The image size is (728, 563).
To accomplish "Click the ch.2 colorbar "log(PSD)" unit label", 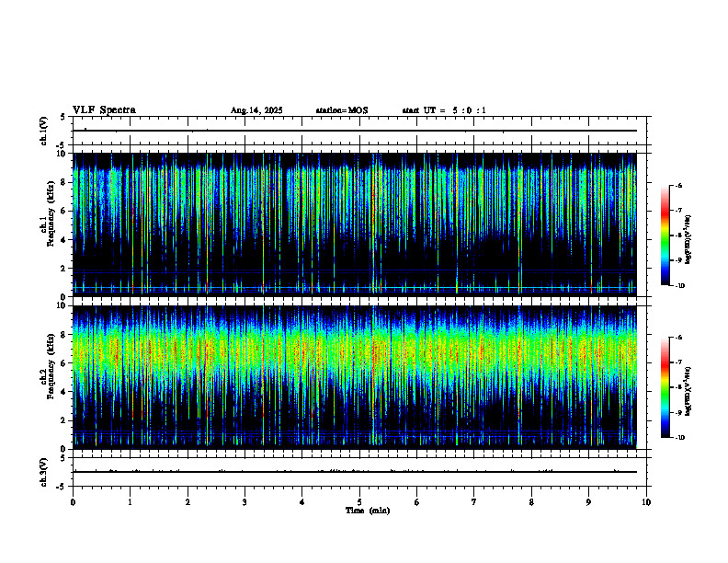I will (688, 392).
